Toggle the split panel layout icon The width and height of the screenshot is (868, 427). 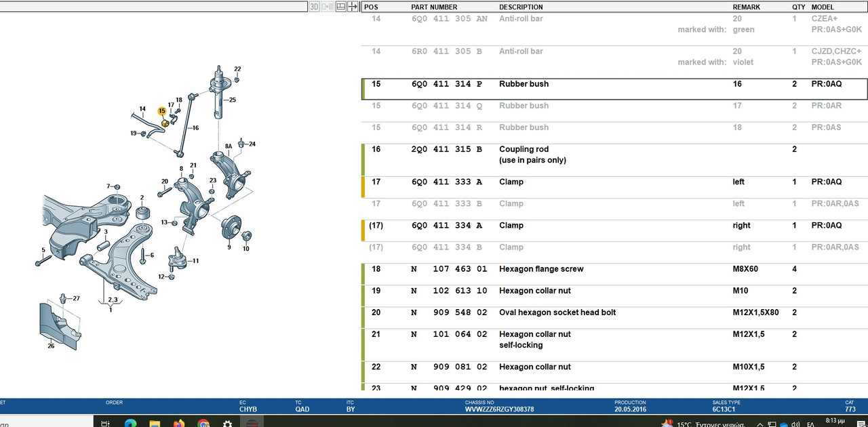pyautogui.click(x=341, y=7)
